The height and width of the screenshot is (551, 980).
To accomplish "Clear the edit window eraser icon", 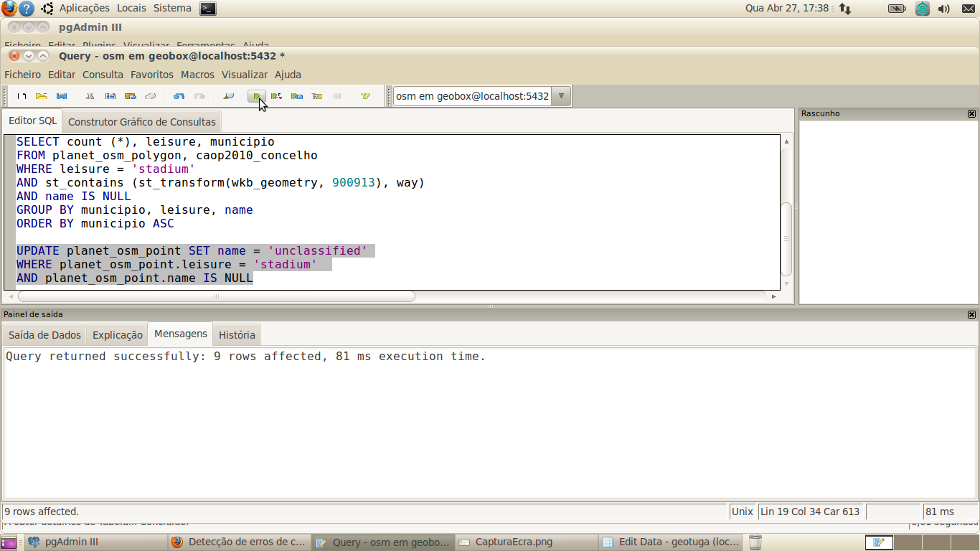I will tap(151, 96).
